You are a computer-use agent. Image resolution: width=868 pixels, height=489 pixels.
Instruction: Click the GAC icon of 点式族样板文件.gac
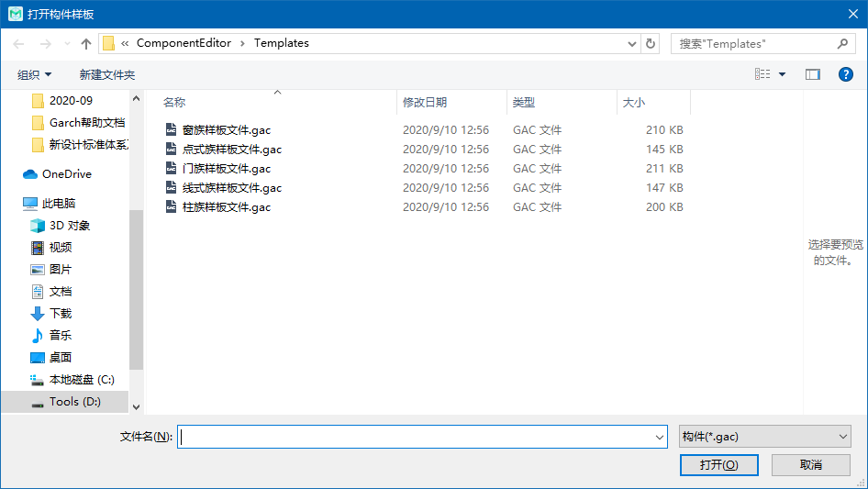pos(171,149)
